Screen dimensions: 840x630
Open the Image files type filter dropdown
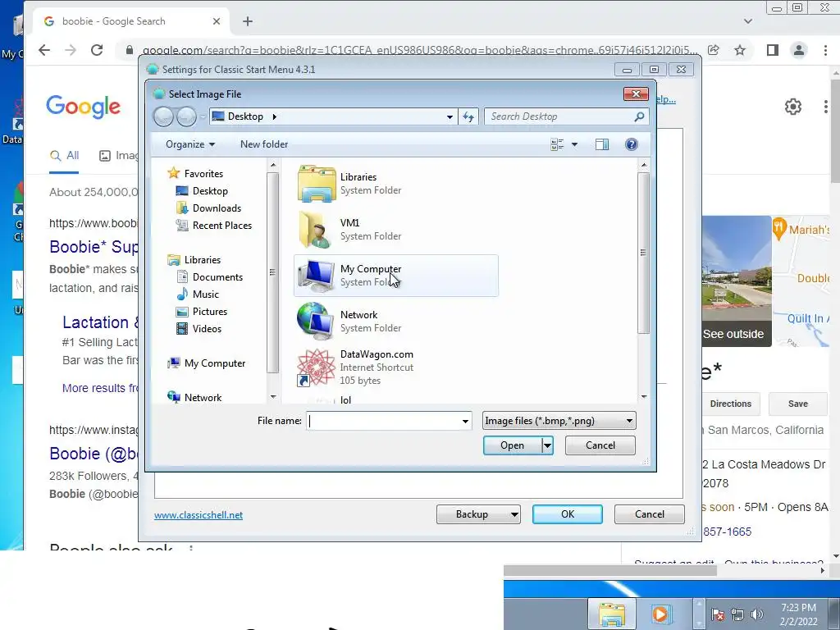[x=559, y=421]
